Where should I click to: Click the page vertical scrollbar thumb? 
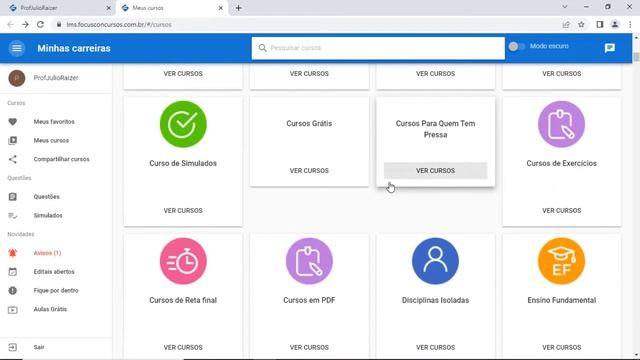click(x=636, y=57)
